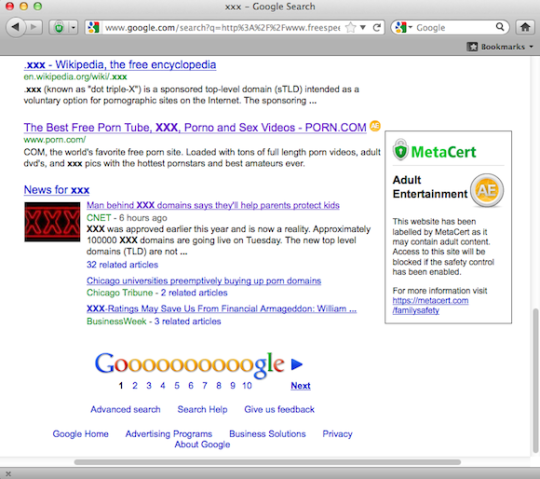The image size is (540, 479).
Task: Open the 32 related articles link
Action: (x=122, y=264)
